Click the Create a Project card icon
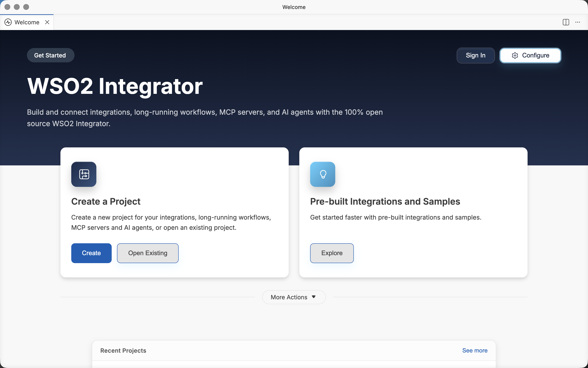 click(x=84, y=174)
